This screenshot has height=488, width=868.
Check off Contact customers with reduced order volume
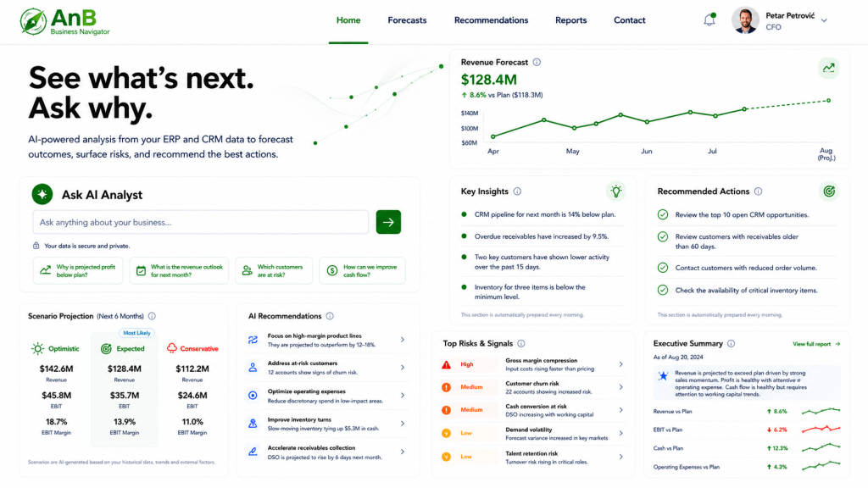point(663,268)
